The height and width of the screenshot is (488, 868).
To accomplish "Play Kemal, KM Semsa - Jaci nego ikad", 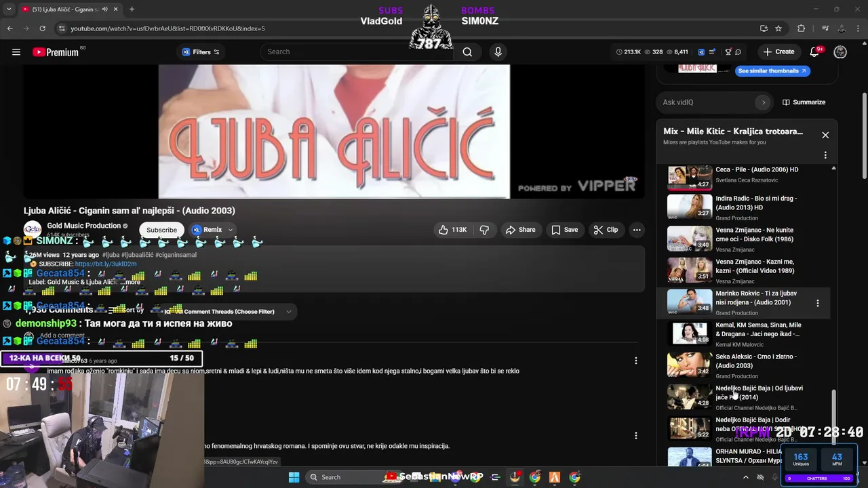I will click(x=743, y=334).
